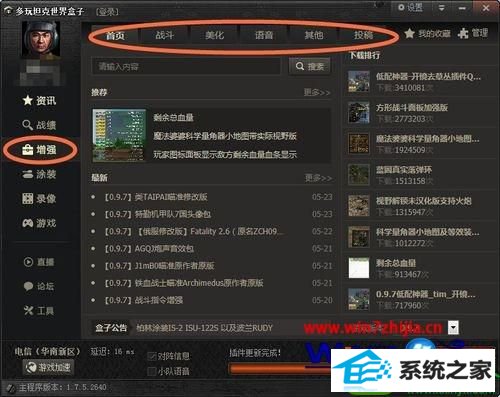
Task: Click thumbnail for 方形战斗面板加强版
Action: tap(359, 113)
